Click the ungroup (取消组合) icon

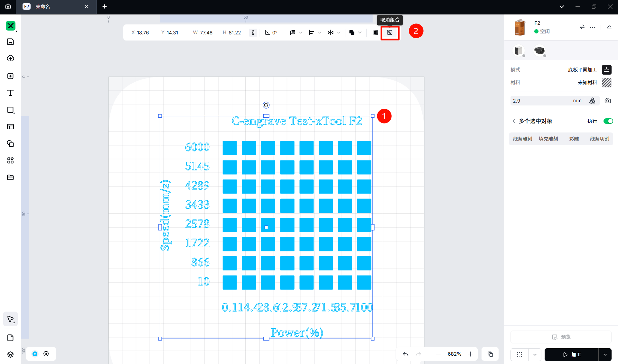[390, 32]
